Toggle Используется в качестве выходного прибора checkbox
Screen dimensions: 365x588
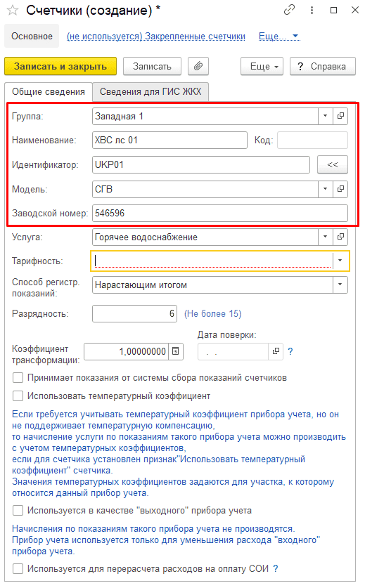tap(18, 511)
